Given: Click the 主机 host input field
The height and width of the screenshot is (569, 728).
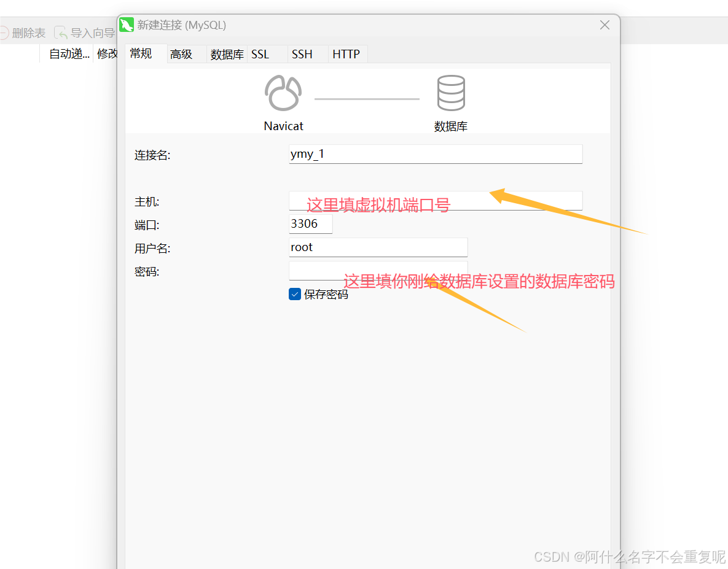Looking at the screenshot, I should coord(436,201).
